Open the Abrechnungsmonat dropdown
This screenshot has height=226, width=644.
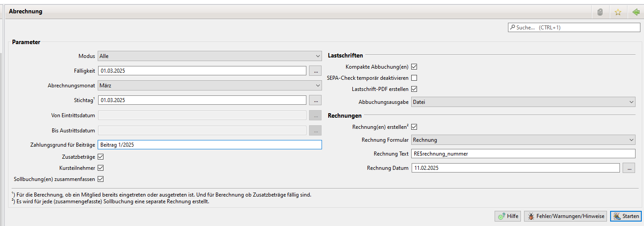click(210, 86)
